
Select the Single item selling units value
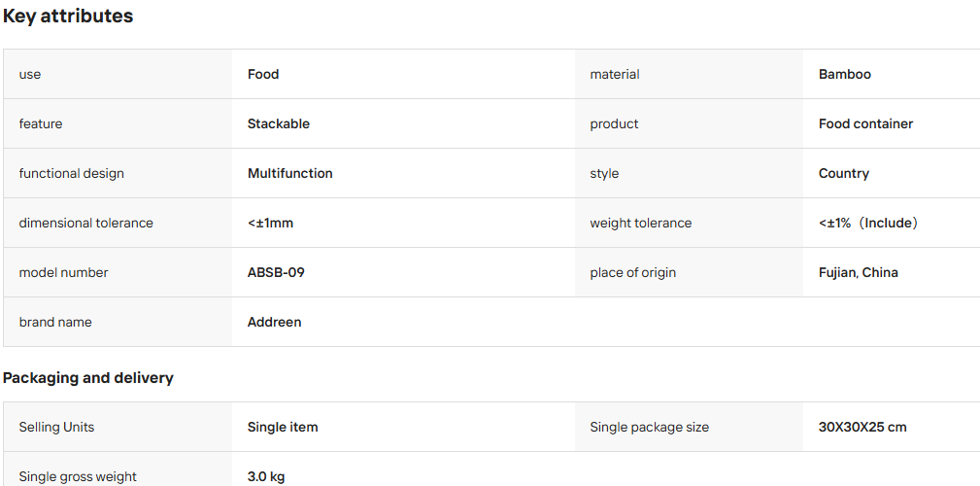tap(283, 428)
